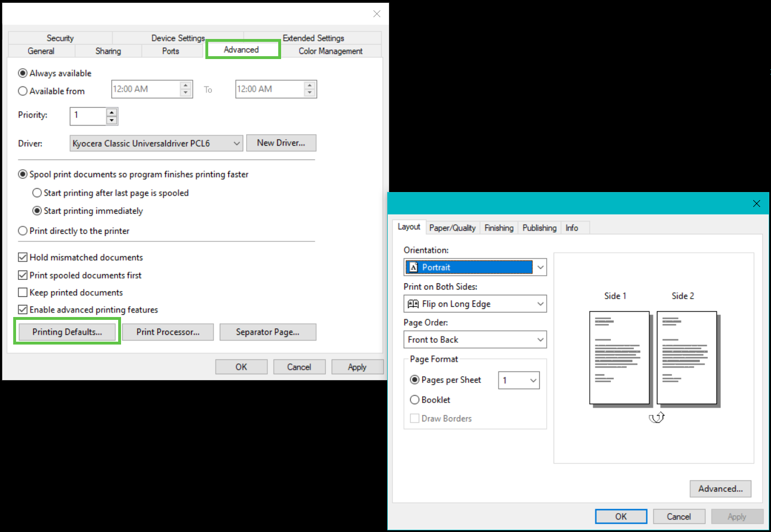Image resolution: width=771 pixels, height=532 pixels.
Task: Increase the Priority value with up arrow
Action: [x=112, y=112]
